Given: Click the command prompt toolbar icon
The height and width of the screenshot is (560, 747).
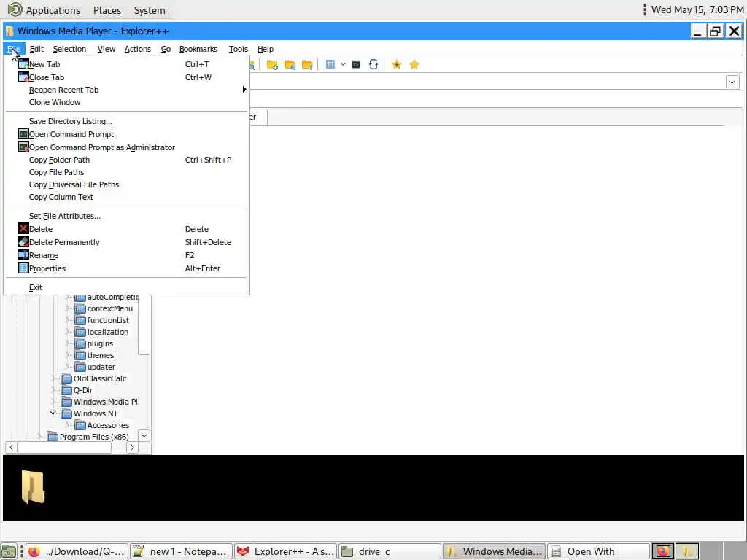Looking at the screenshot, I should (x=356, y=64).
